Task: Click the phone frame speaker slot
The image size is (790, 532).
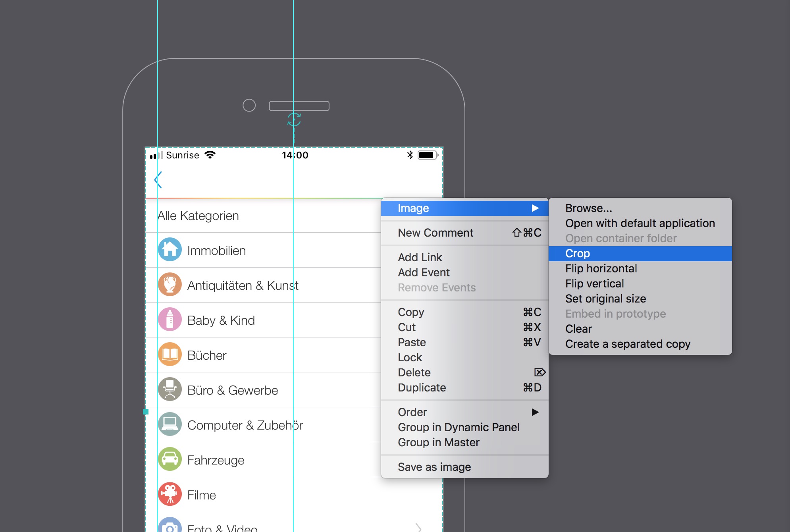Action: tap(299, 106)
